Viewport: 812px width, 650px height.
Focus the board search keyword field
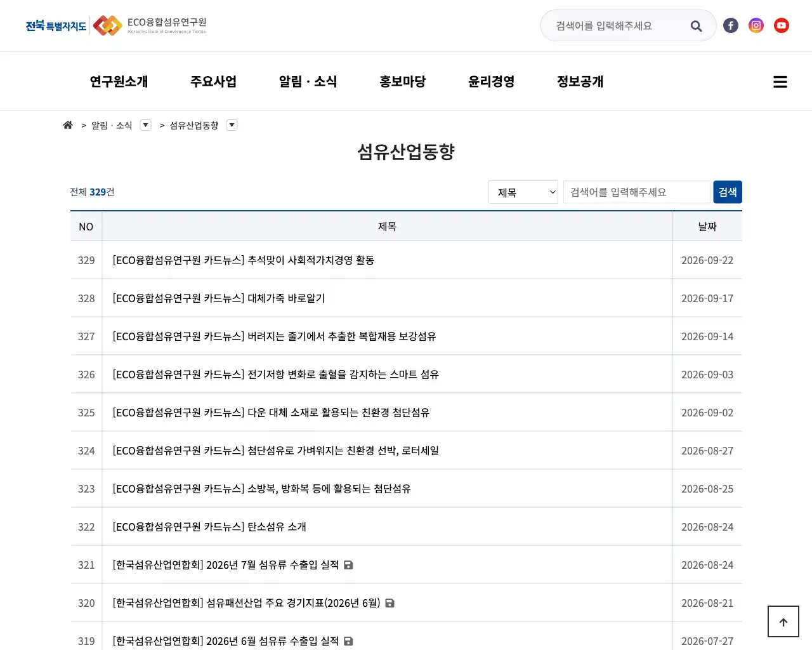point(637,192)
